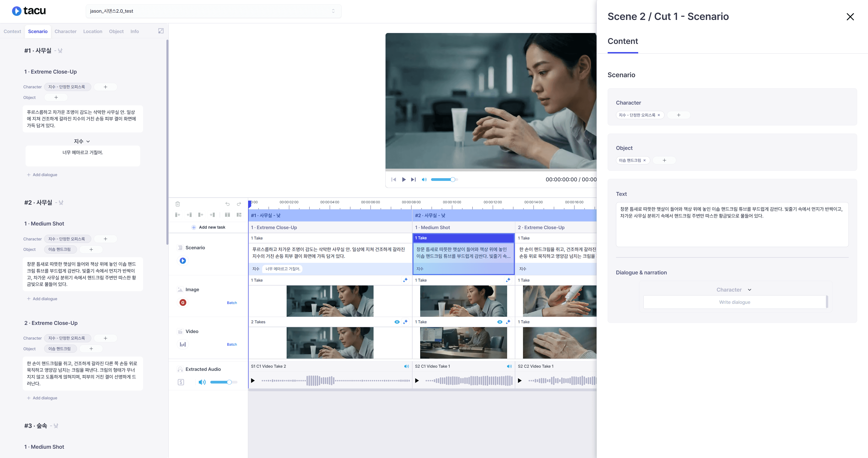Image resolution: width=868 pixels, height=458 pixels.
Task: Open the Character dropdown under Dialogue & narration
Action: click(x=734, y=290)
